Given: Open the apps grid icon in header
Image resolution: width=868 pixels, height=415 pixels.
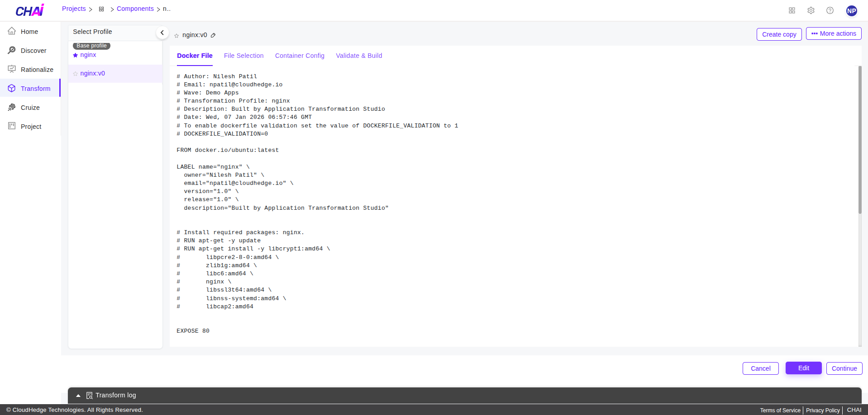Looking at the screenshot, I should click(792, 10).
